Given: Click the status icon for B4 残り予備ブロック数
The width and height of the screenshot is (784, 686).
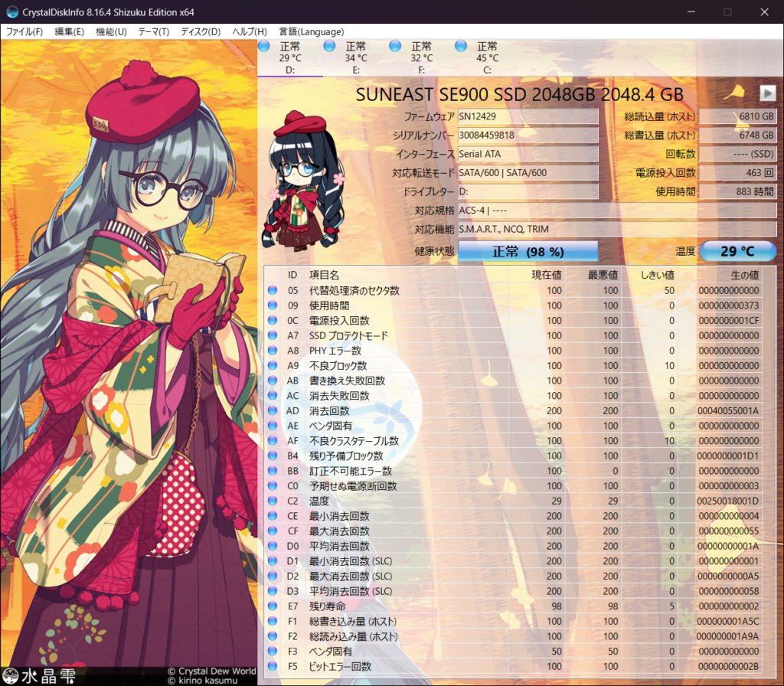Looking at the screenshot, I should (x=273, y=456).
